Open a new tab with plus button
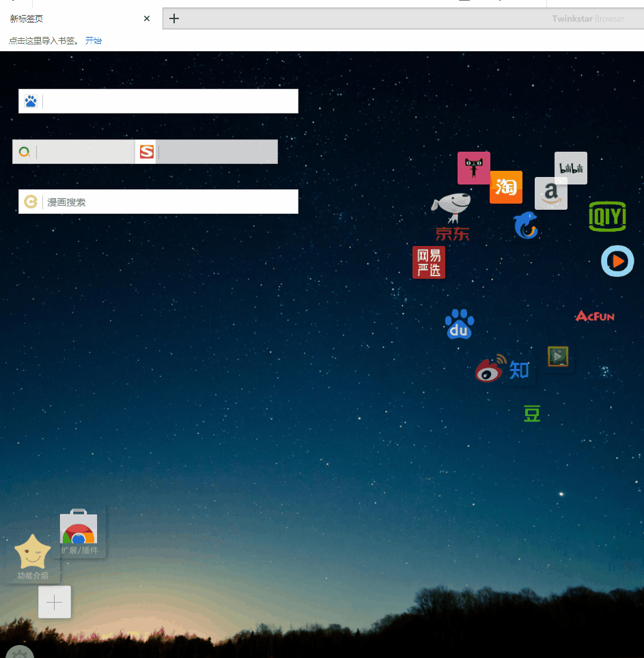The height and width of the screenshot is (658, 644). [173, 18]
